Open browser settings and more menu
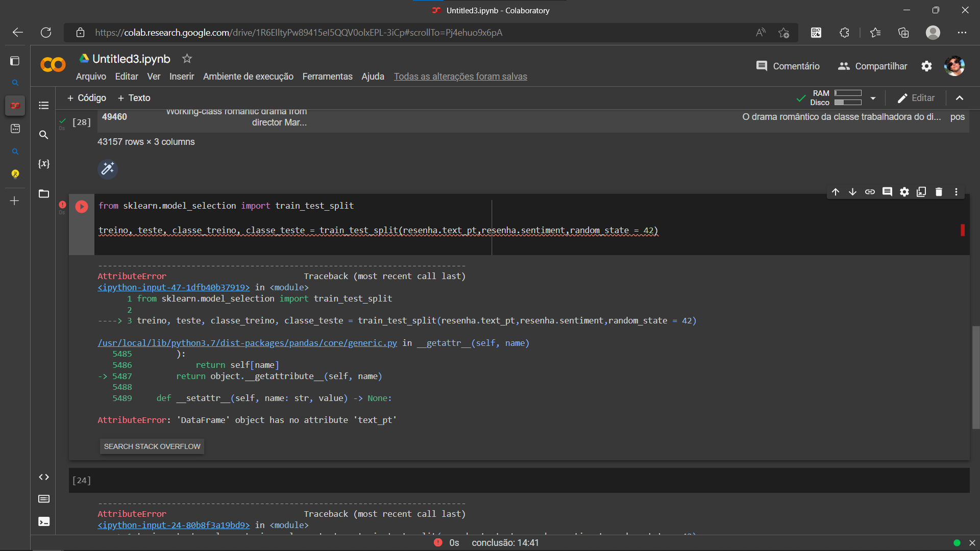Image resolution: width=980 pixels, height=551 pixels. (962, 33)
